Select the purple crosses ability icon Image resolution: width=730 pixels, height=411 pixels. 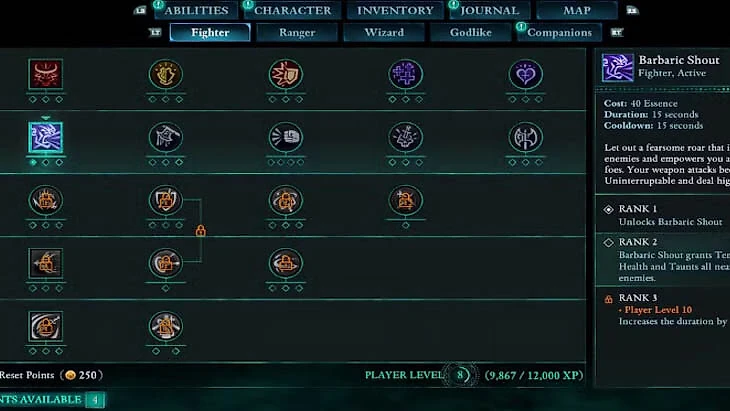coord(406,74)
